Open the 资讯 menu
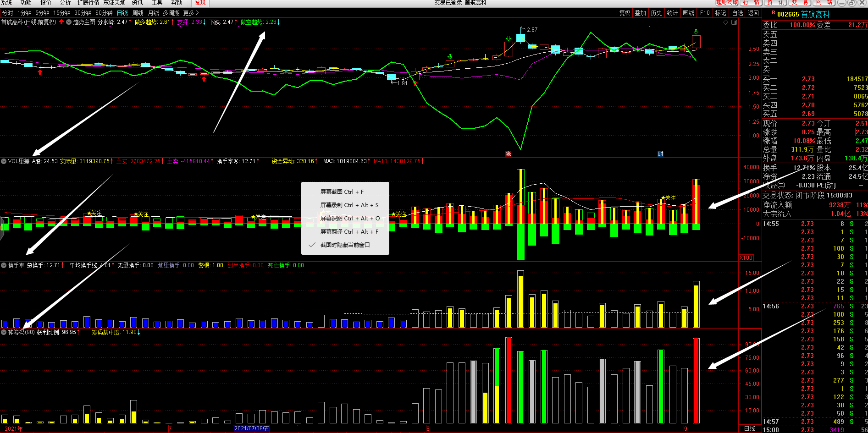Image resolution: width=868 pixels, height=433 pixels. click(138, 3)
